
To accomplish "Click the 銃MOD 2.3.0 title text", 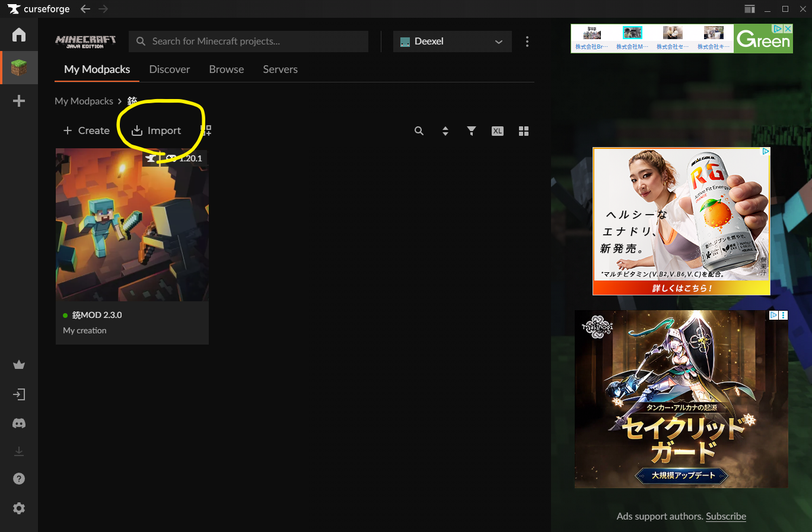I will [x=97, y=315].
